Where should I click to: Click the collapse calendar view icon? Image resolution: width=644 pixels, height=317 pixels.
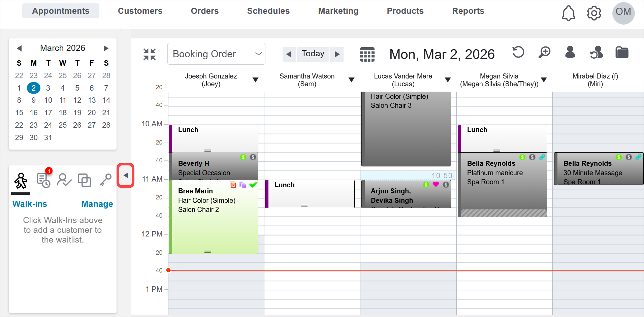click(150, 54)
